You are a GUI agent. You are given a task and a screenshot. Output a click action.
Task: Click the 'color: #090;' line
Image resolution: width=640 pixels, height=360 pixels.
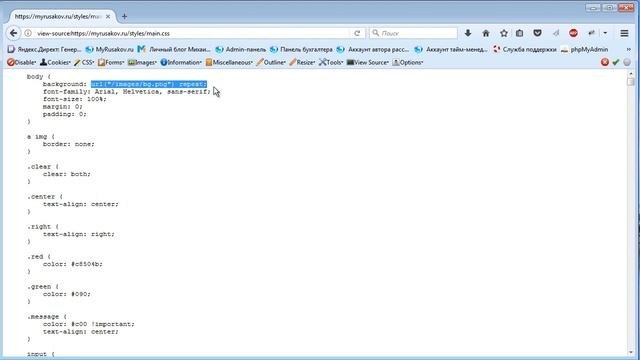point(67,294)
